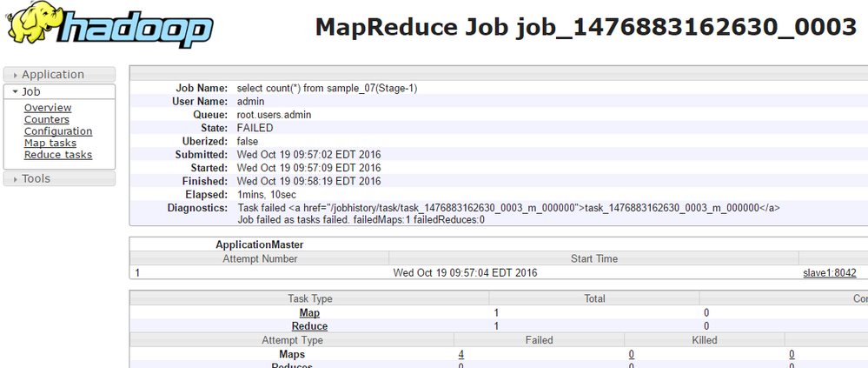Open the slave1:8042 node link
Screen dimensions: 868x368
(x=830, y=272)
